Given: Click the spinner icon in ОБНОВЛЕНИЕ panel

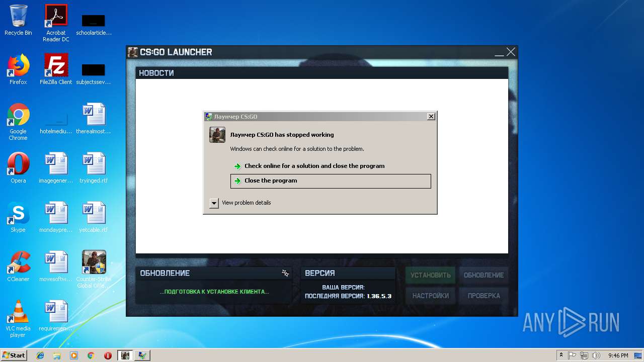Looking at the screenshot, I should [x=285, y=273].
